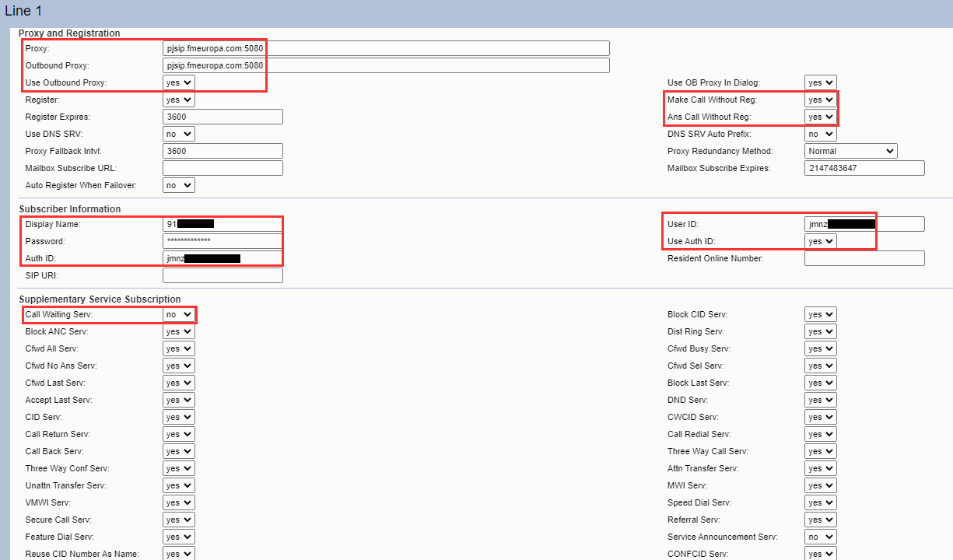This screenshot has height=560, width=953.
Task: Open the Service Announcement Serv dropdown
Action: click(821, 537)
